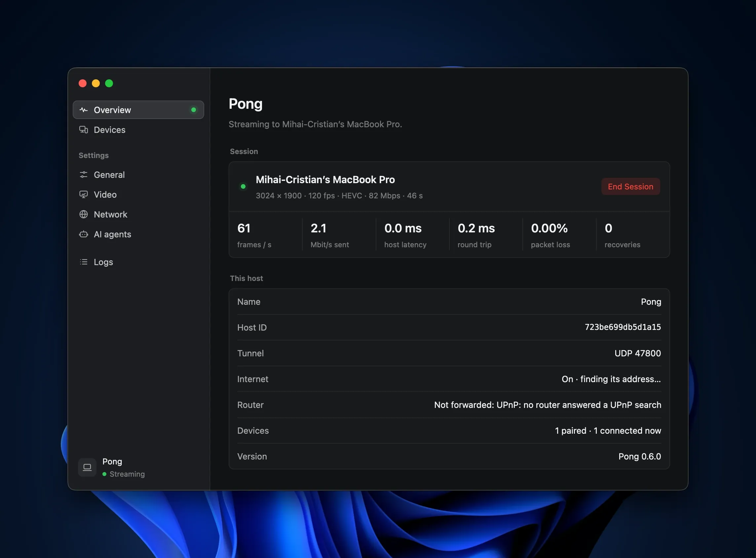Click the Pong page title
The image size is (756, 558).
coord(246,104)
